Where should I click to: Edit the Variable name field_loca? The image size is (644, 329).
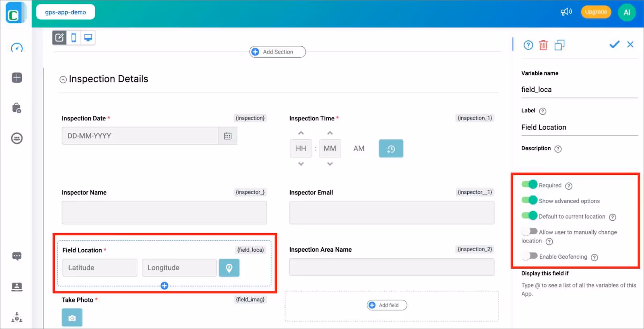[x=580, y=90]
